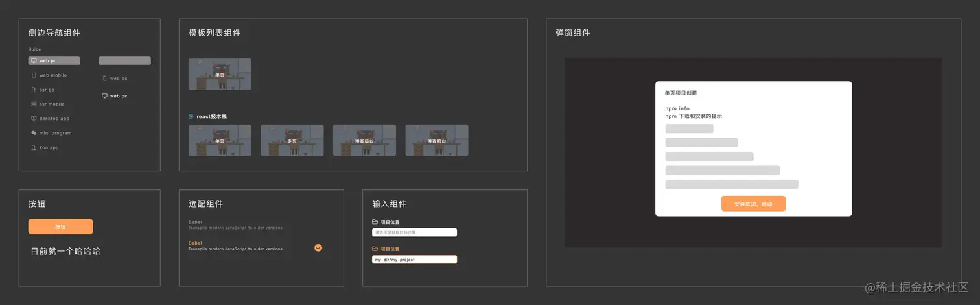
Task: Click the 目前就一个哈哈哈 text
Action: [x=65, y=251]
